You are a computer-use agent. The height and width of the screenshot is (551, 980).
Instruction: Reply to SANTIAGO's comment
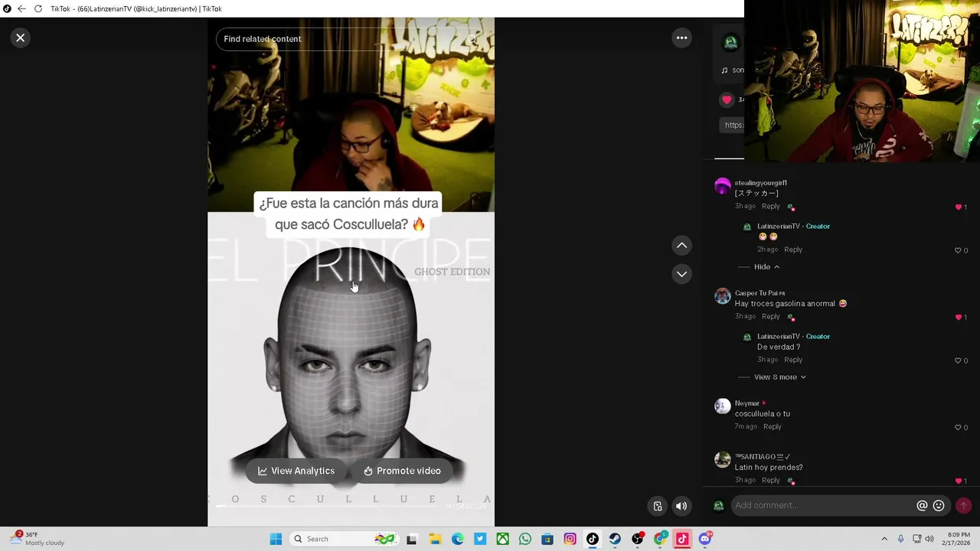pyautogui.click(x=771, y=481)
